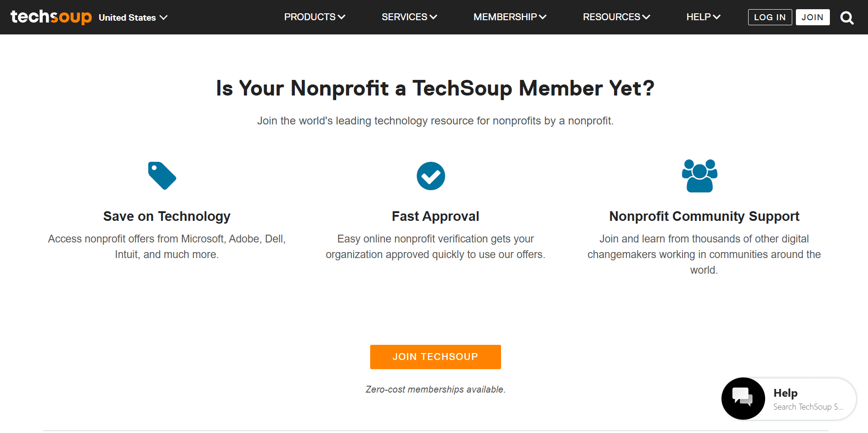Click the magnifying glass in the navigation bar

coord(847,17)
